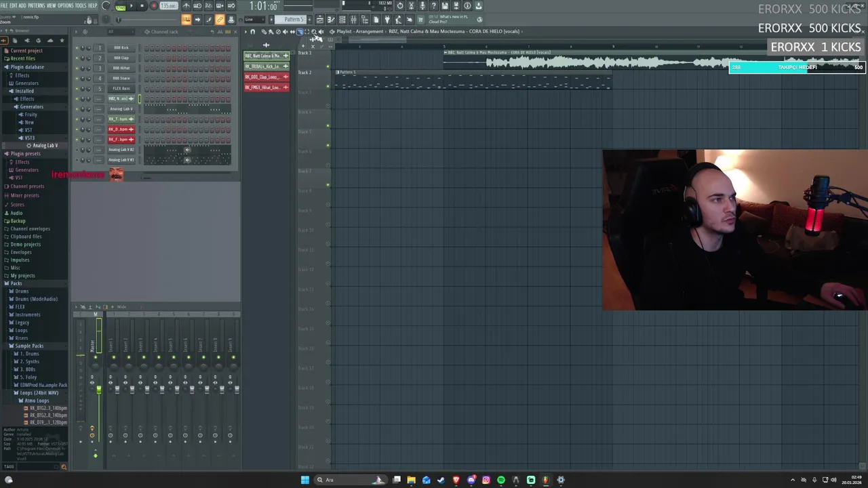Collapse the Installed folder in browser
The image size is (868, 488).
click(24, 91)
